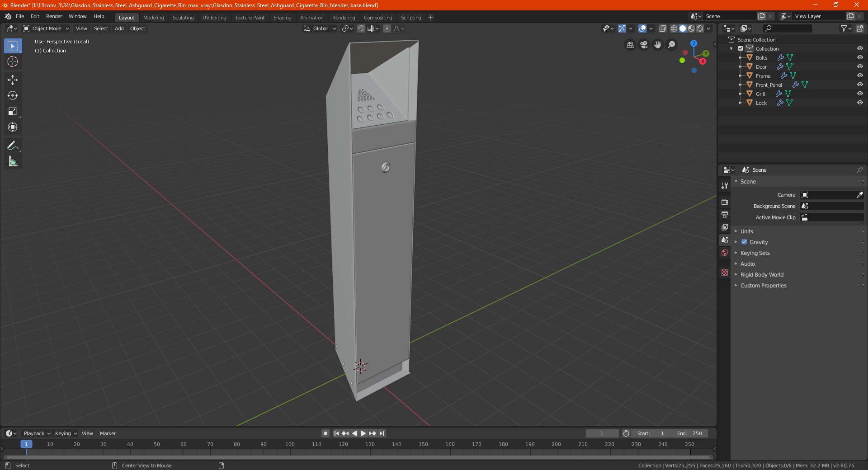Toggle camera view in viewport
868x470 pixels.
click(644, 45)
